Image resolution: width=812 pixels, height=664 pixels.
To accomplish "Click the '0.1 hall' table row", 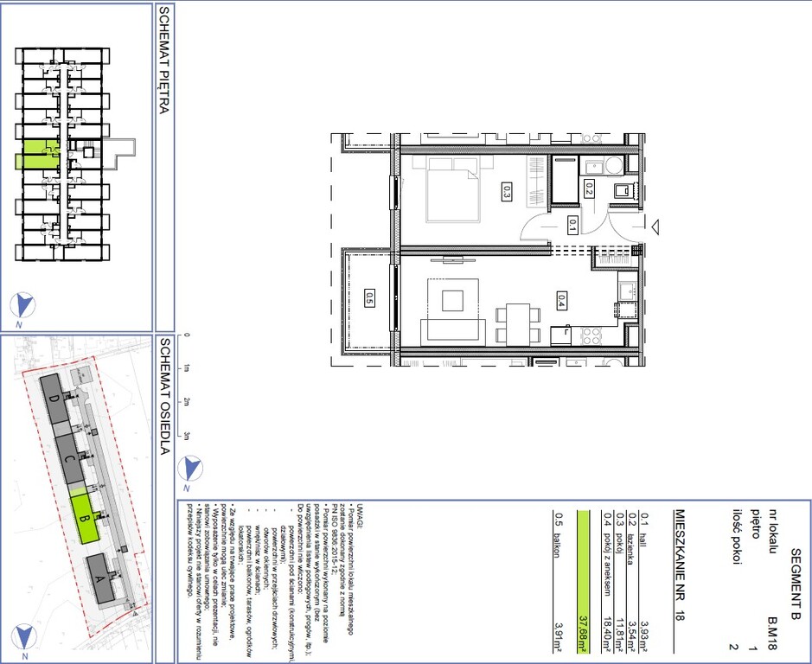I will coord(645,582).
